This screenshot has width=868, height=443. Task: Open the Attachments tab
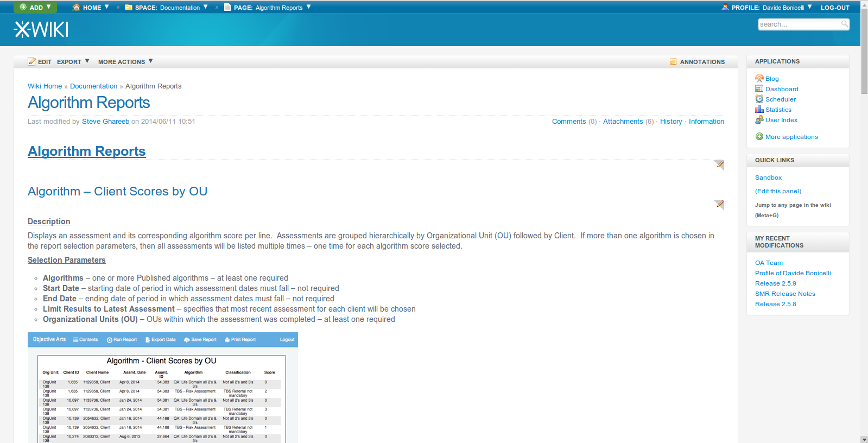tap(623, 122)
